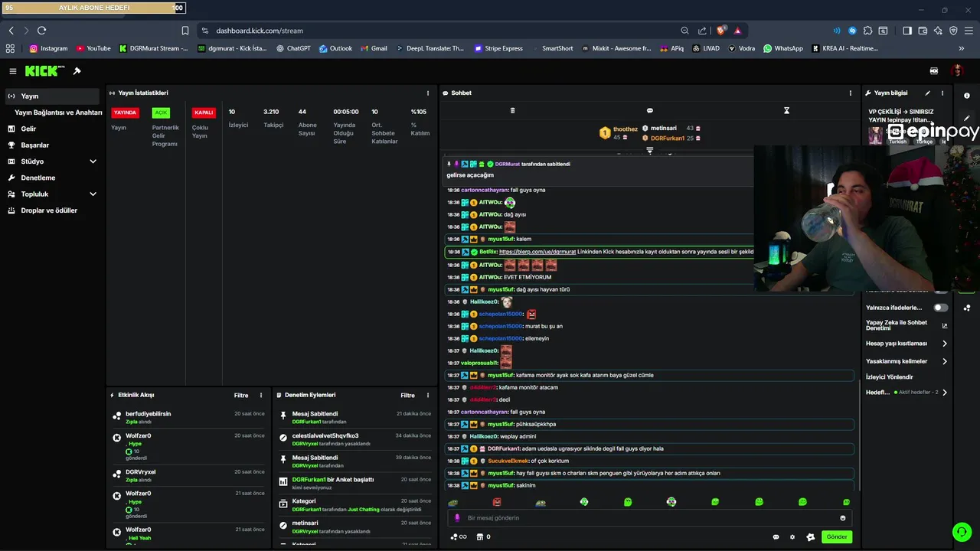This screenshot has height=551, width=980.
Task: Open Yayın Bağlantısı ve Anahtarı page
Action: (58, 112)
